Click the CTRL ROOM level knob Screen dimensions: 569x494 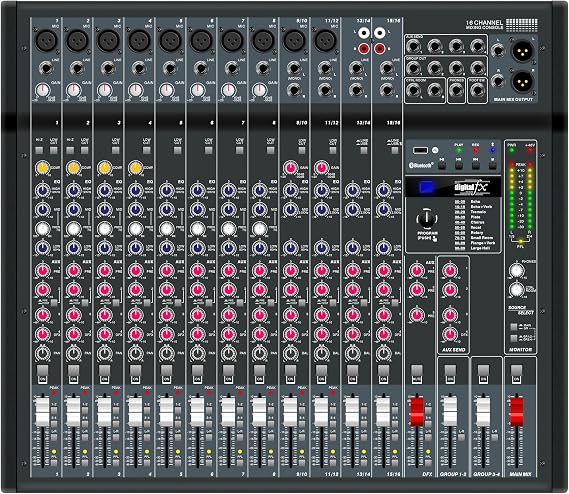click(x=517, y=290)
